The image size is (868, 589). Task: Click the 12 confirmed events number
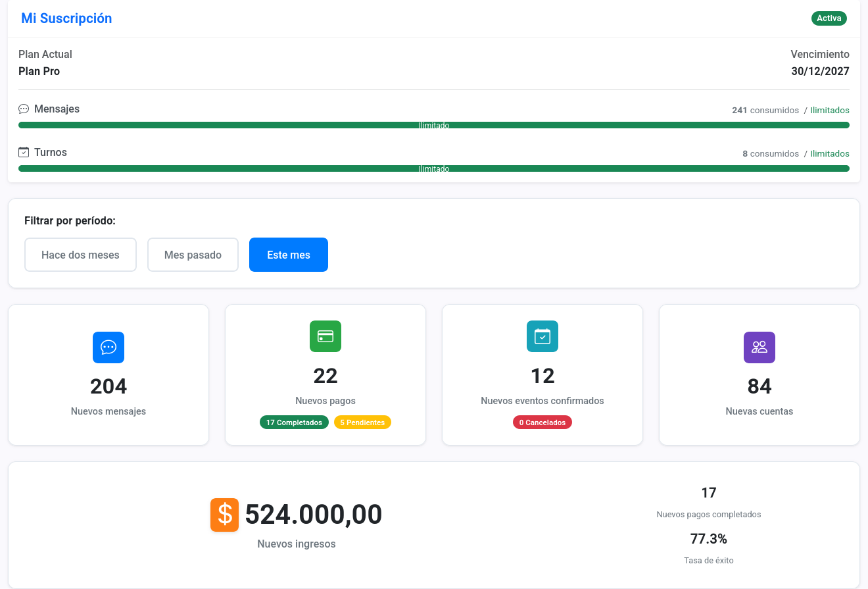pyautogui.click(x=542, y=376)
